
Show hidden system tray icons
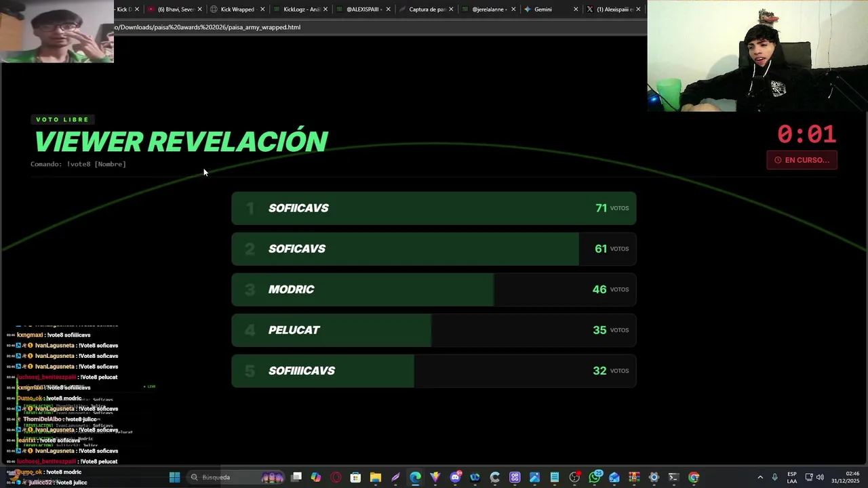point(760,477)
